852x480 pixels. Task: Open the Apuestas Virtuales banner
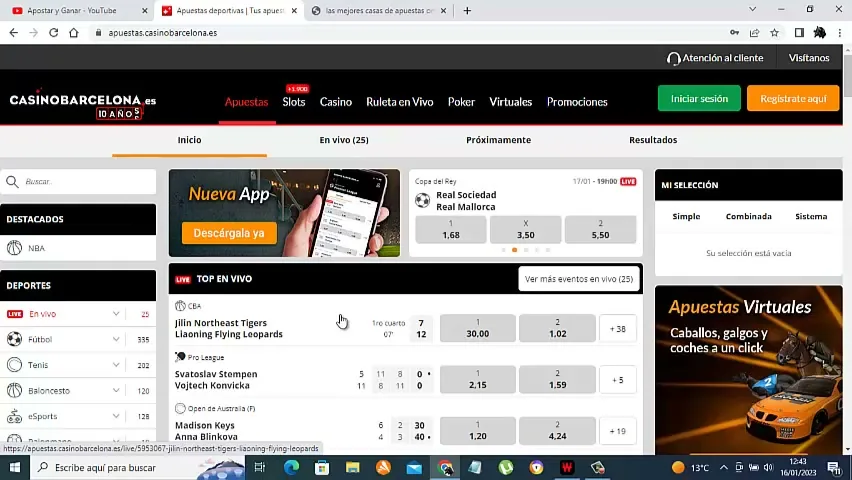(749, 370)
